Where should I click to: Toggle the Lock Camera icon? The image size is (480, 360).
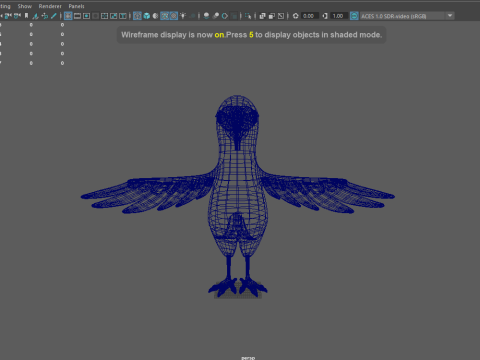tap(8, 16)
